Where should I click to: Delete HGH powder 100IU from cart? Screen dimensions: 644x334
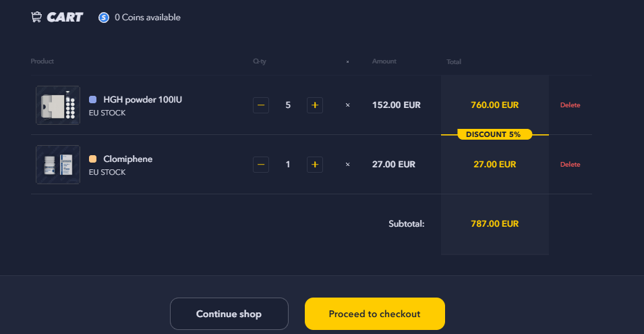570,105
